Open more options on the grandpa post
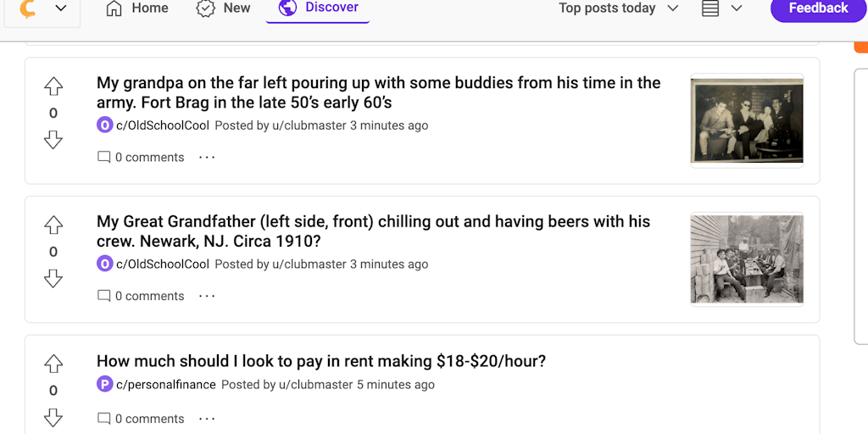The image size is (868, 434). coord(207,157)
